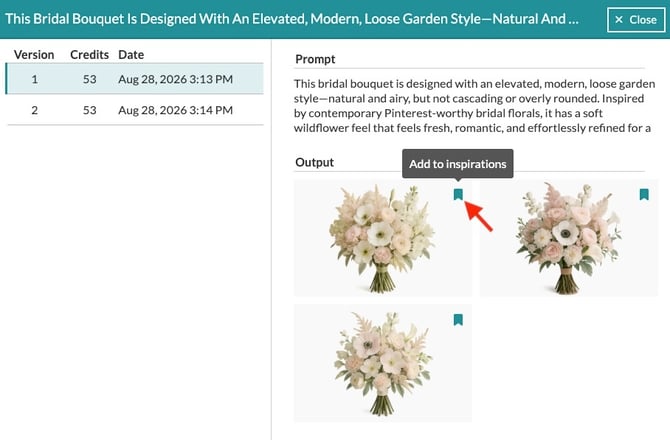This screenshot has height=440, width=670.
Task: Bookmark the first bouquet to inspirations
Action: pos(458,194)
